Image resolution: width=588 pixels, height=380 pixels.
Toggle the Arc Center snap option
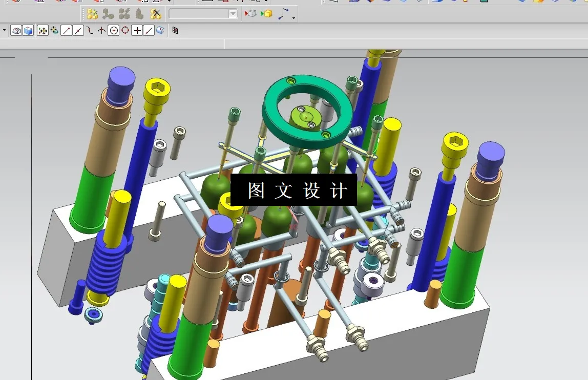pos(113,30)
